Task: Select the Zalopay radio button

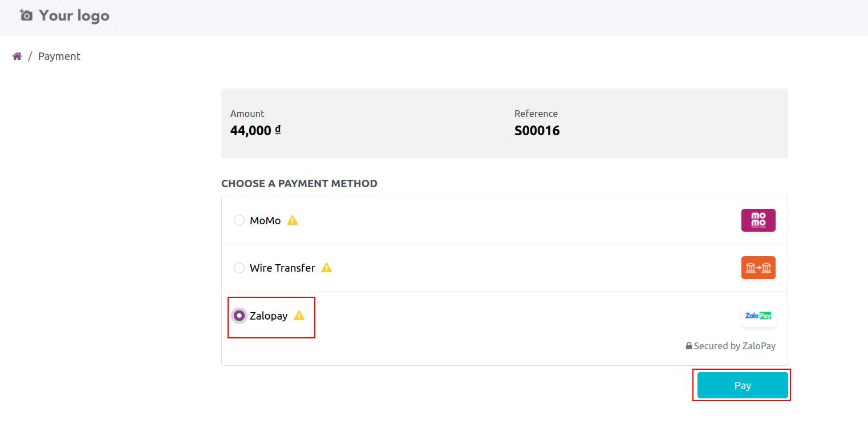Action: click(x=240, y=316)
